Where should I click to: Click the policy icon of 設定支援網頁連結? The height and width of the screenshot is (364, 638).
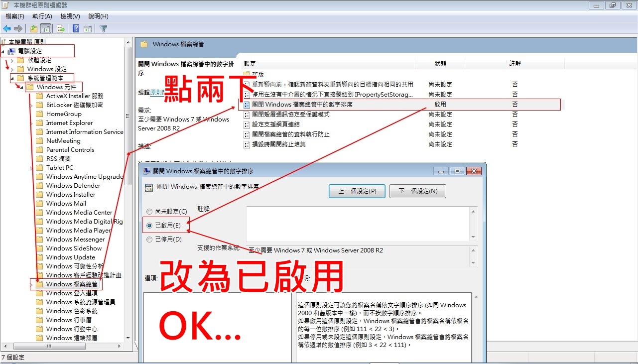[247, 124]
